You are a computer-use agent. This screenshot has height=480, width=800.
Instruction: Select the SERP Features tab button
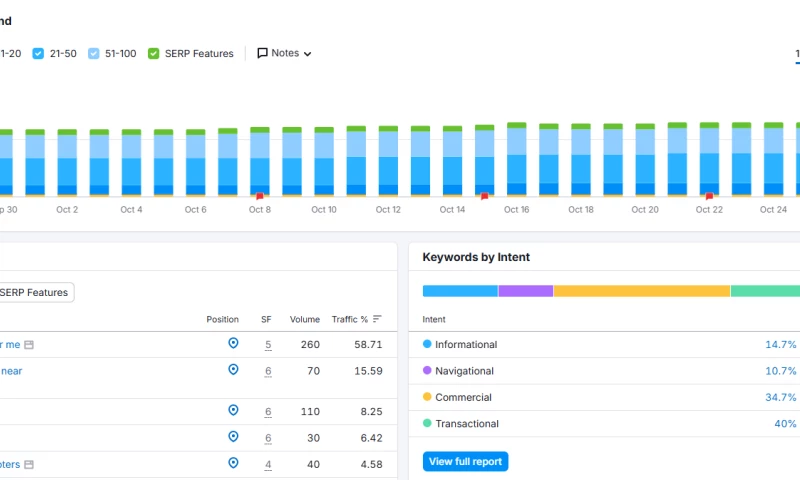(x=35, y=293)
